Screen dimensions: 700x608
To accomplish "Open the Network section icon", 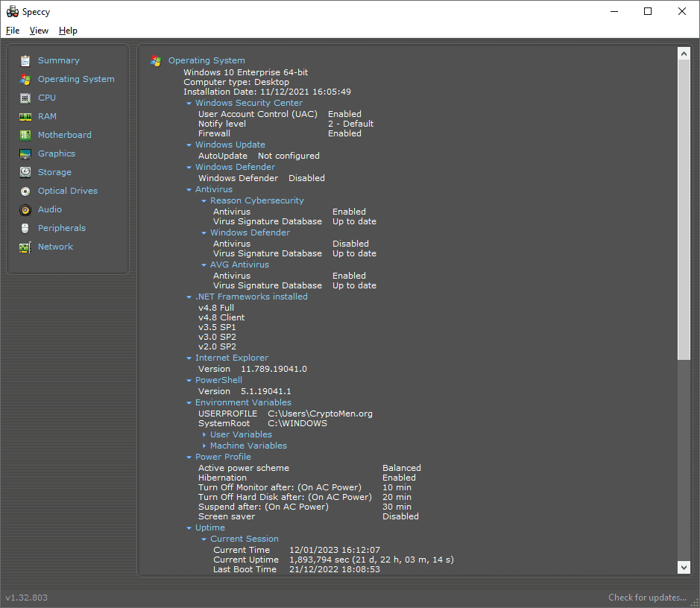I will click(25, 247).
